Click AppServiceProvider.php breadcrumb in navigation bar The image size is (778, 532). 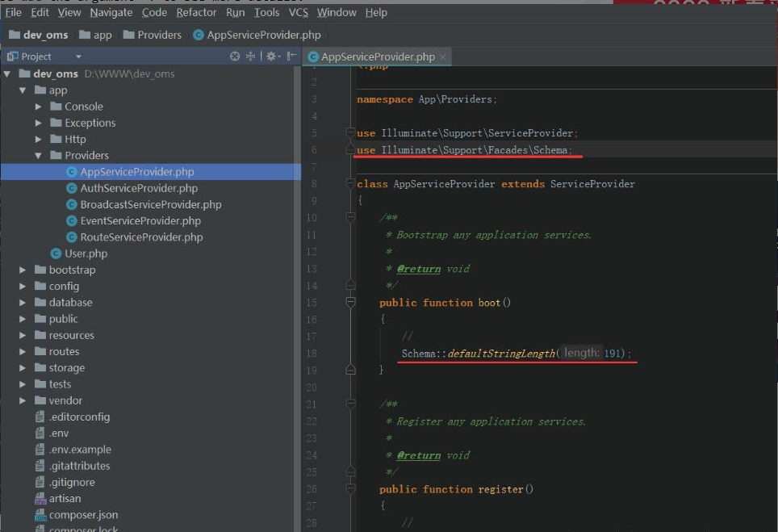[257, 35]
